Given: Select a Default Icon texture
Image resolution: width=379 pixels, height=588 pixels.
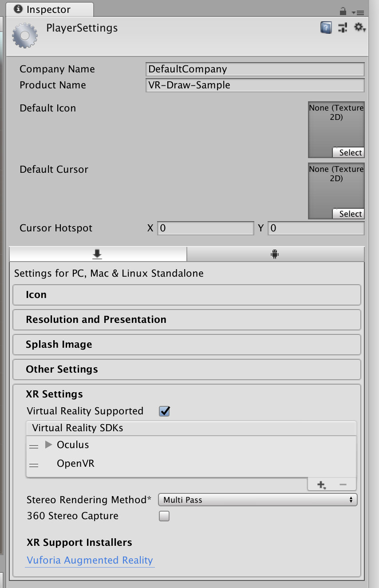Looking at the screenshot, I should click(x=348, y=153).
